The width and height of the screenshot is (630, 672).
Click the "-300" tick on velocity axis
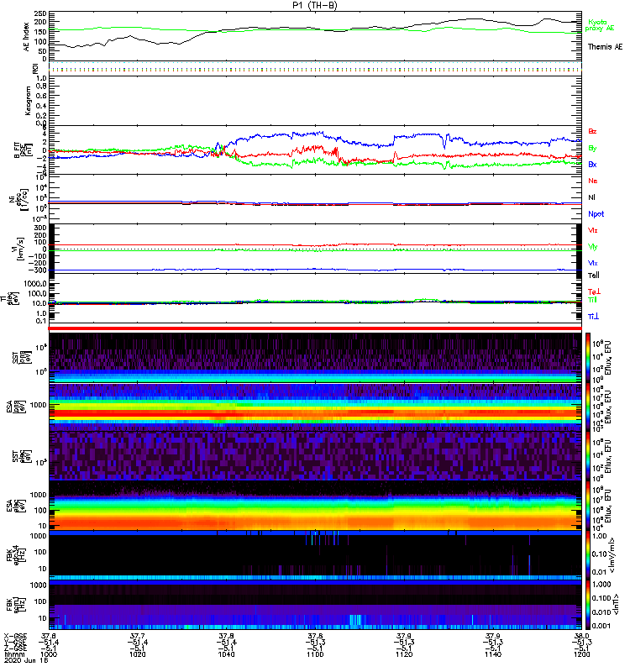point(39,270)
